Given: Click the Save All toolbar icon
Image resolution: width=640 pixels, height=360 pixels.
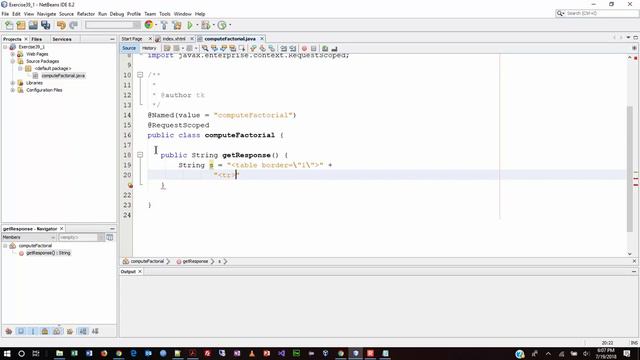Looking at the screenshot, I should coord(45,25).
